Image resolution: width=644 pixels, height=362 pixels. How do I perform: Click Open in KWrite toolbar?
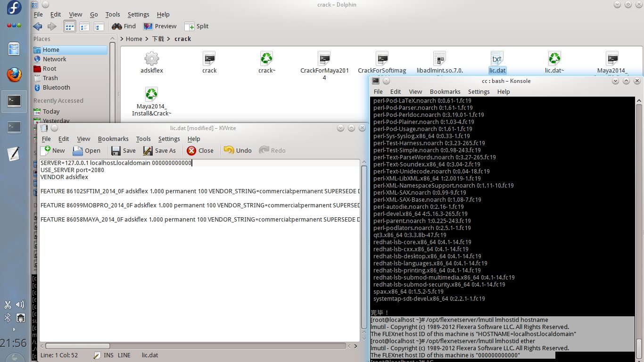pyautogui.click(x=87, y=151)
